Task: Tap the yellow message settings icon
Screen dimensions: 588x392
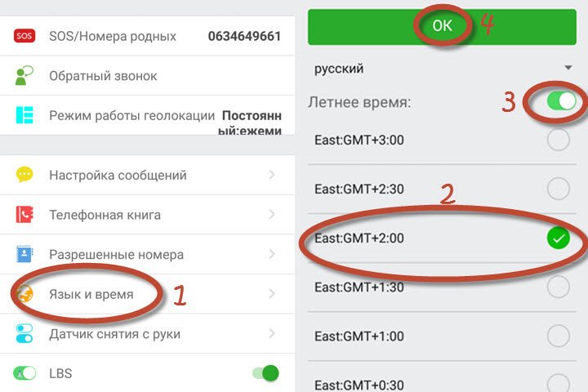Action: tap(24, 175)
